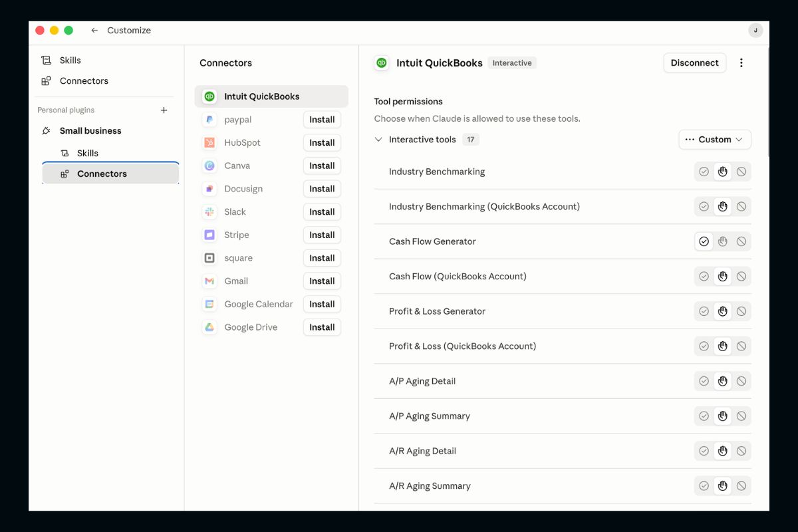Click the Cash Flow Generator label

[x=432, y=241]
